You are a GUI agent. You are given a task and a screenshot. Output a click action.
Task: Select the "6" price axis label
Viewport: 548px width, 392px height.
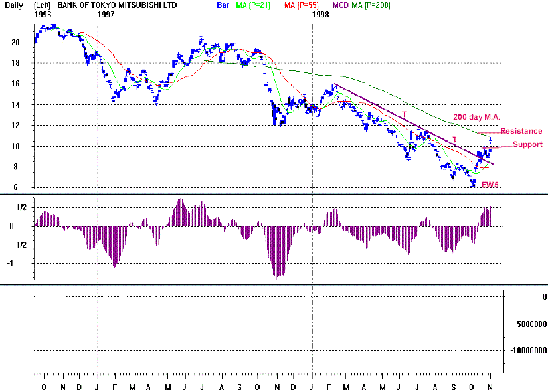(15, 187)
